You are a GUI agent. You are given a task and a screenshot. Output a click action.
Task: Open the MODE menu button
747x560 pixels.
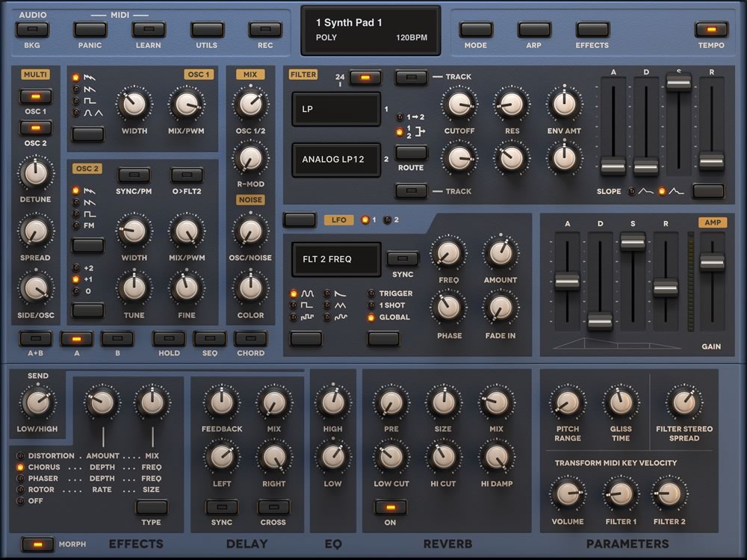point(475,30)
